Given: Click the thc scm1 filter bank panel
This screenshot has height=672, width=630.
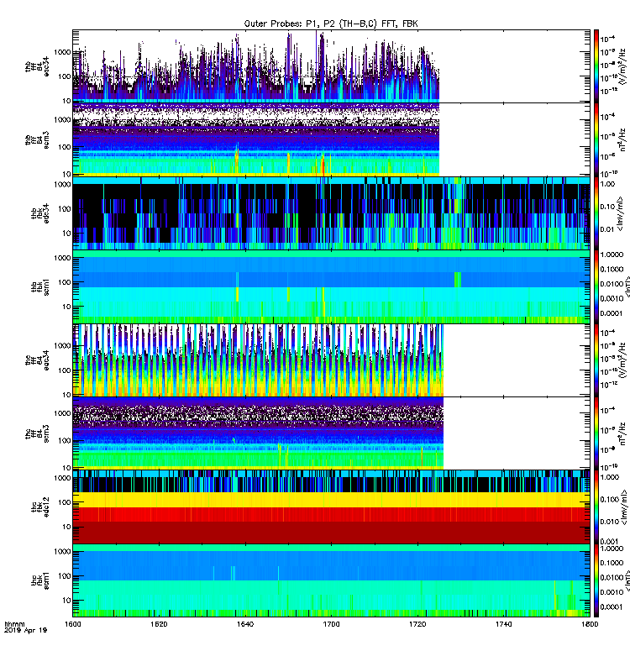Looking at the screenshot, I should [x=331, y=580].
